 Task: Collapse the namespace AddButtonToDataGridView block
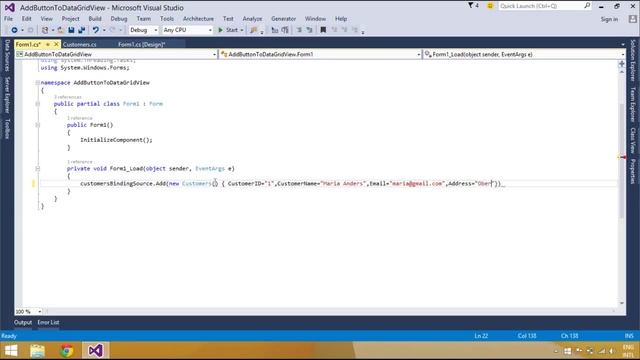click(x=38, y=82)
